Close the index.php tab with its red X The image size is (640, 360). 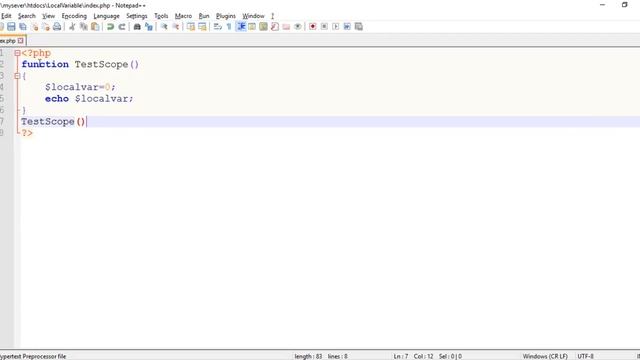(x=20, y=41)
